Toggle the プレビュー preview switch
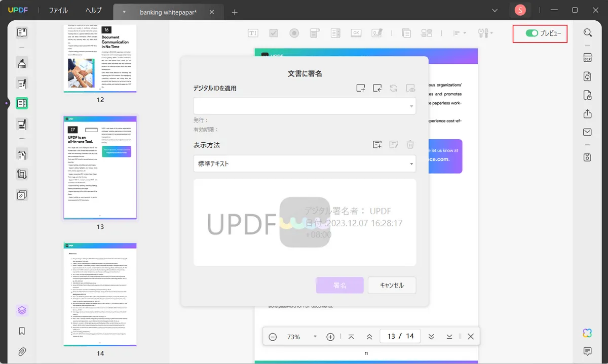 (531, 33)
